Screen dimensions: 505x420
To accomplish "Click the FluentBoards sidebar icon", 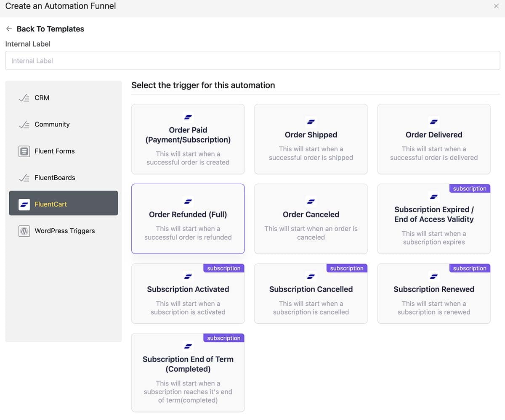I will click(x=24, y=177).
